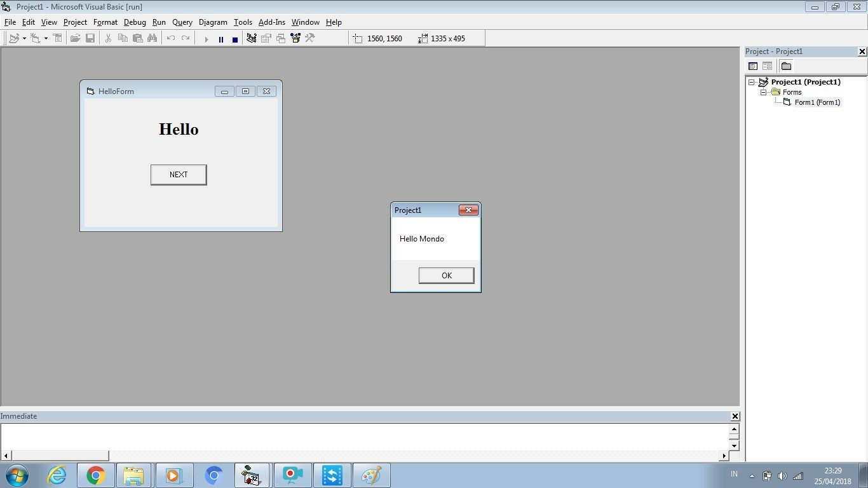Collapse the Project1 (Project1) tree node

pyautogui.click(x=751, y=82)
